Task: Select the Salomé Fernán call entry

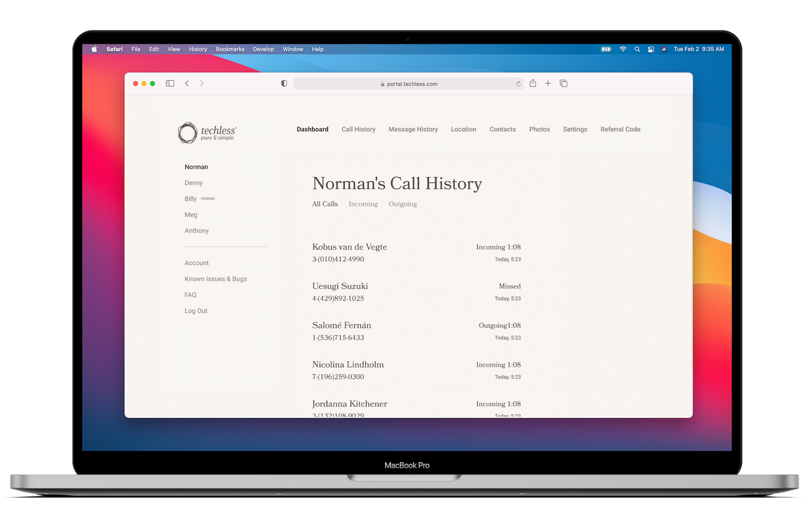Action: [417, 331]
